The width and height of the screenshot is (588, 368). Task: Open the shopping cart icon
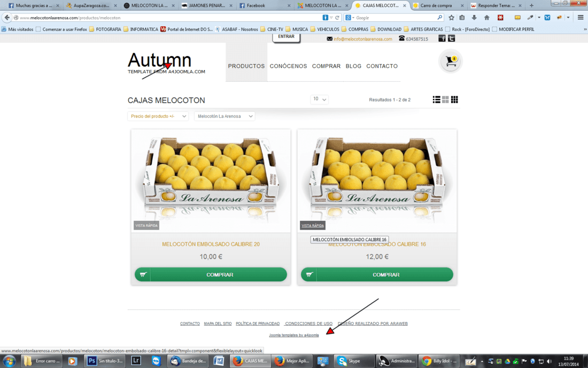point(451,61)
